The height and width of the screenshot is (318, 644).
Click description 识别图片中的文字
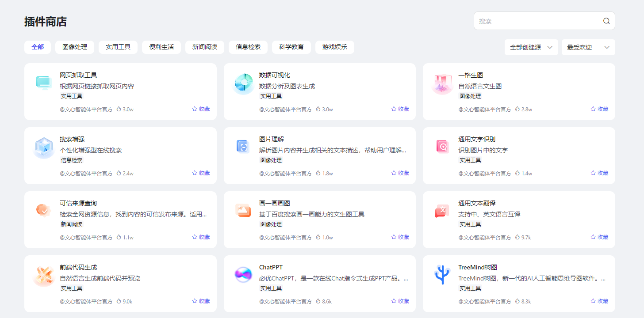click(483, 150)
